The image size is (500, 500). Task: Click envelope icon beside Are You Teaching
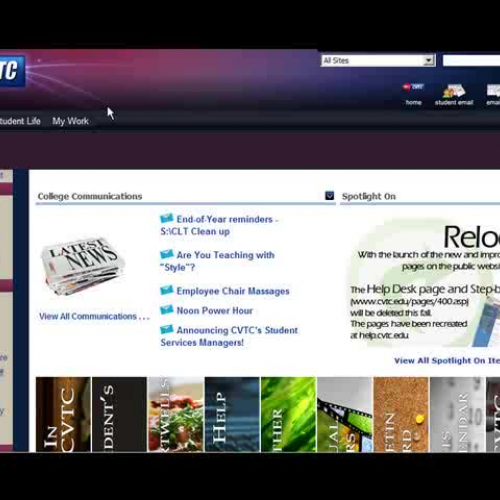pos(167,254)
